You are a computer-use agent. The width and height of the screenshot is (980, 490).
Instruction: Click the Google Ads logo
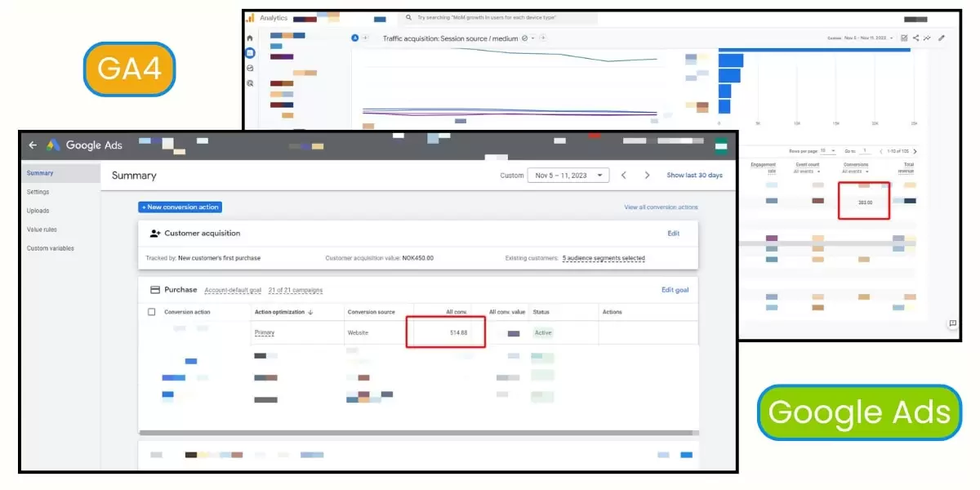(53, 145)
